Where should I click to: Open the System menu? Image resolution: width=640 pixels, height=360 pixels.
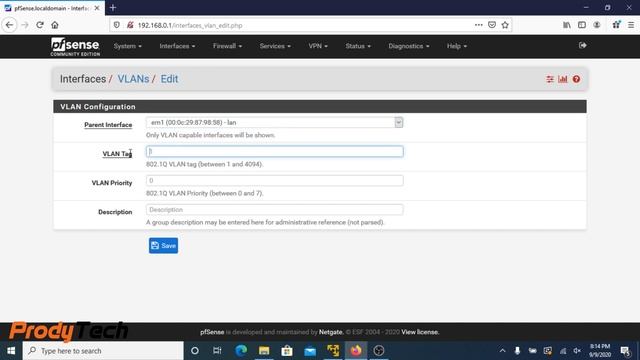pyautogui.click(x=127, y=46)
